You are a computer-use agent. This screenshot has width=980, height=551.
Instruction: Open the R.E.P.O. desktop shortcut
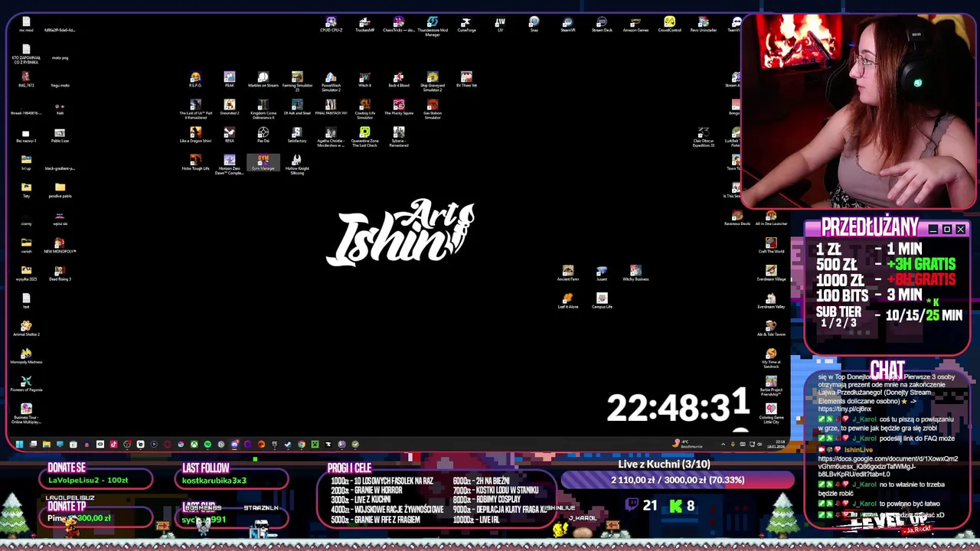tap(195, 80)
